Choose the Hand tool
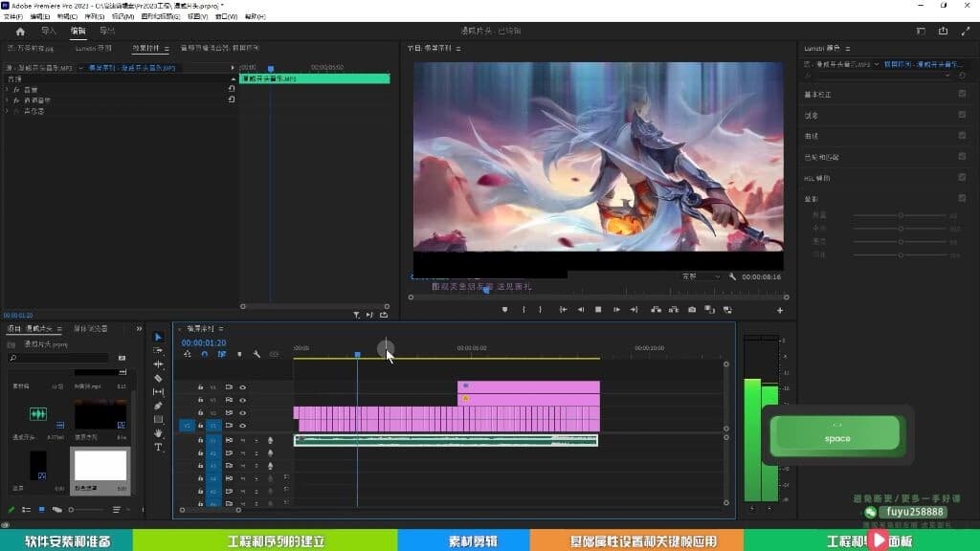980x551 pixels. click(158, 433)
